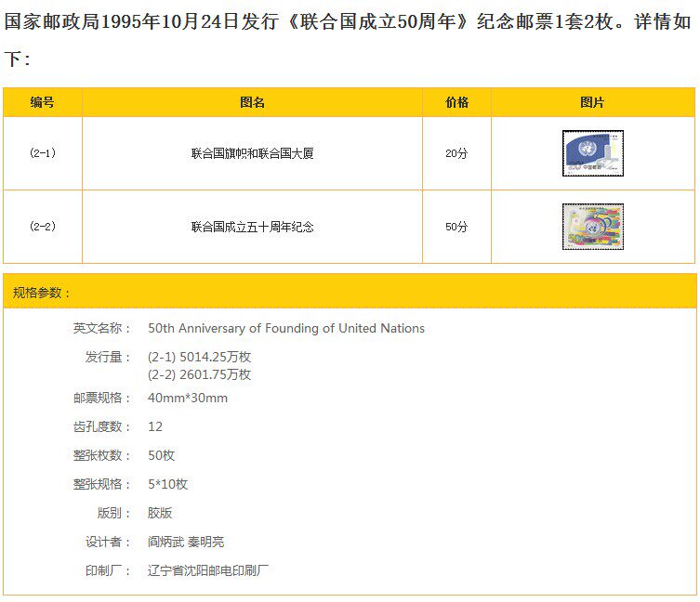Click the name 联合国成立五十周年纪念
This screenshot has width=700, height=602.
(252, 227)
